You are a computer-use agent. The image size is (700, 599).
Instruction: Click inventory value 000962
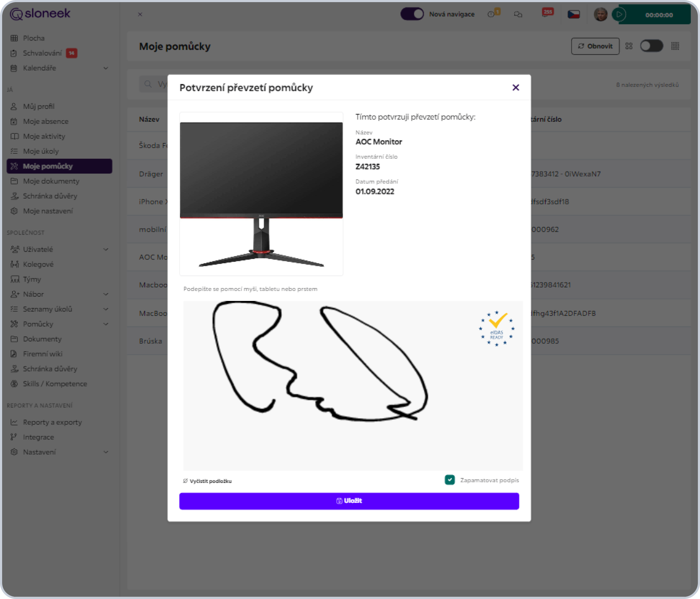[x=545, y=229]
